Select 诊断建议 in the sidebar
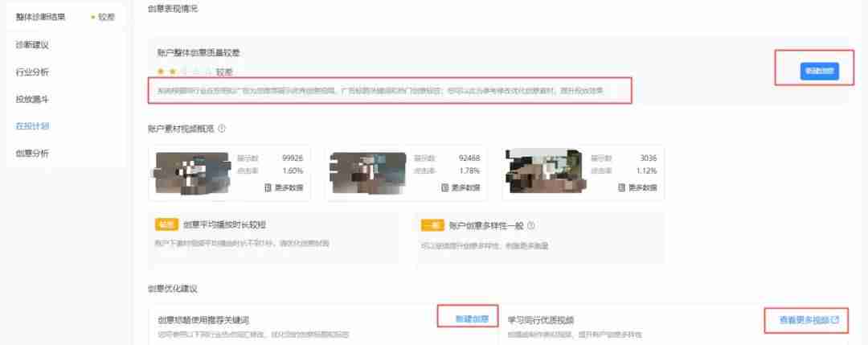 tap(32, 44)
